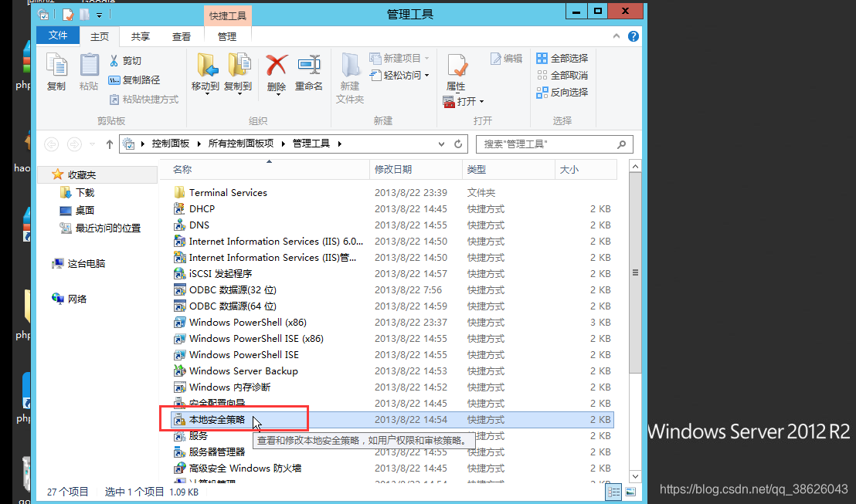Screen dimensions: 856x504
Task: Click the Edit (编辑) ribbon button
Action: [506, 59]
